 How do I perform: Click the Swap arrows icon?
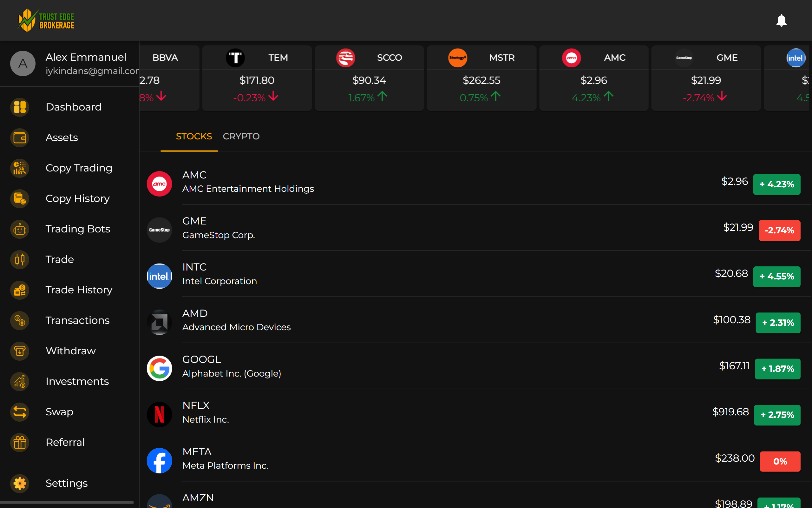coord(20,412)
